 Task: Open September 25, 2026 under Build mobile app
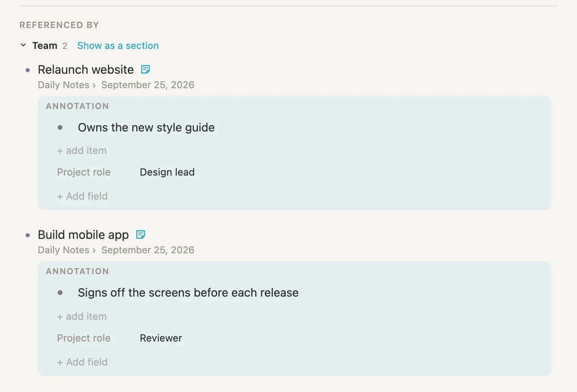148,250
